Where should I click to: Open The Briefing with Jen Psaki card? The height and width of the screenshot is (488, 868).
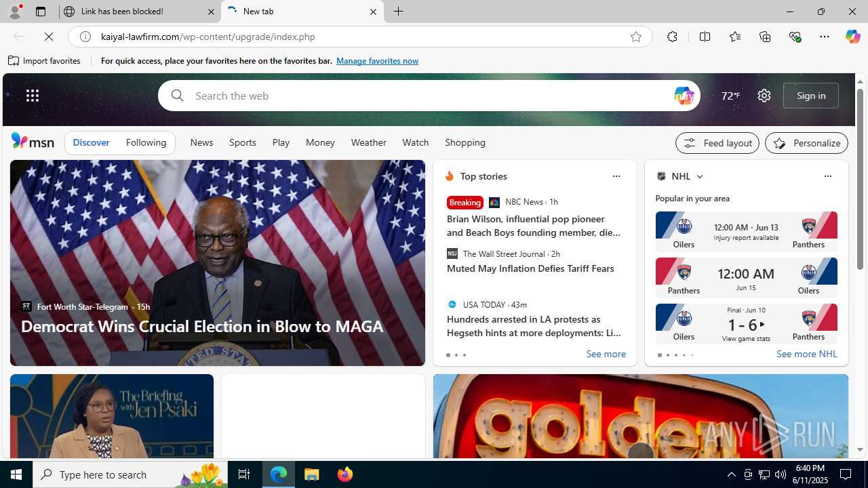point(112,416)
